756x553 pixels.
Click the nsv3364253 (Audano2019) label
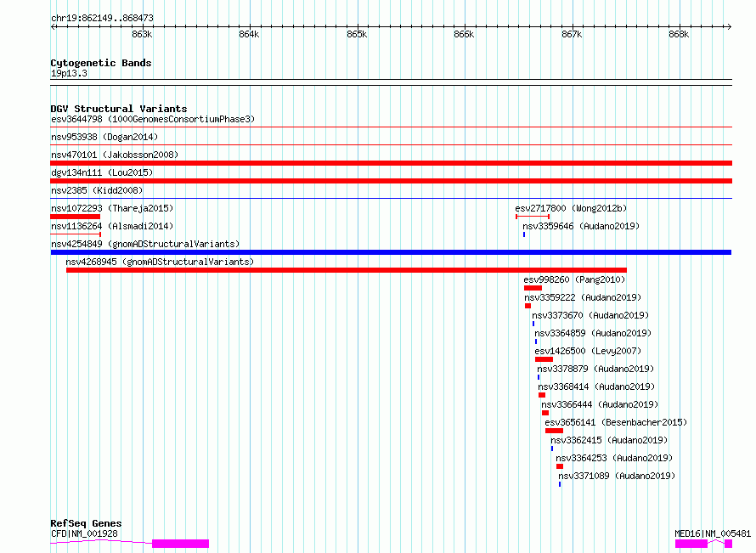614,458
